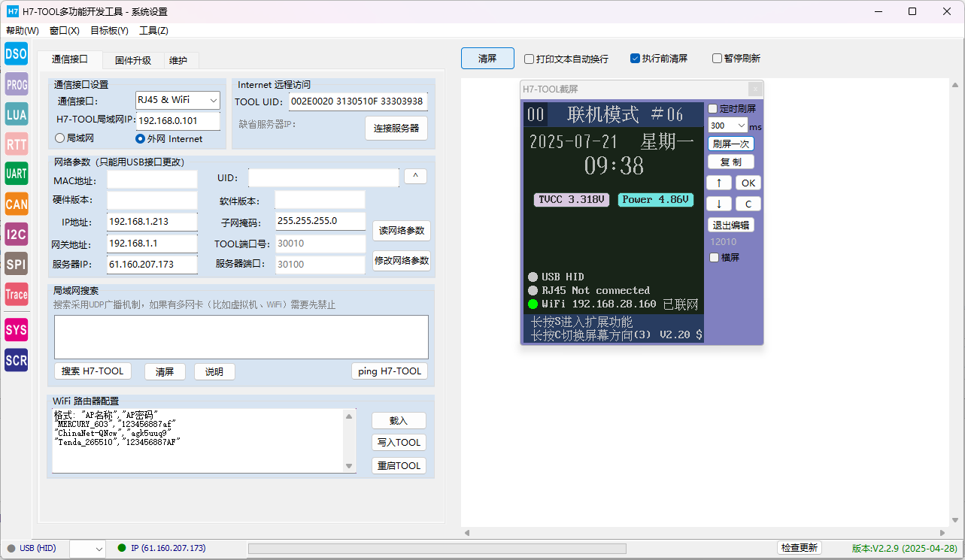
Task: Click the H7 application logo icon
Action: (x=13, y=11)
